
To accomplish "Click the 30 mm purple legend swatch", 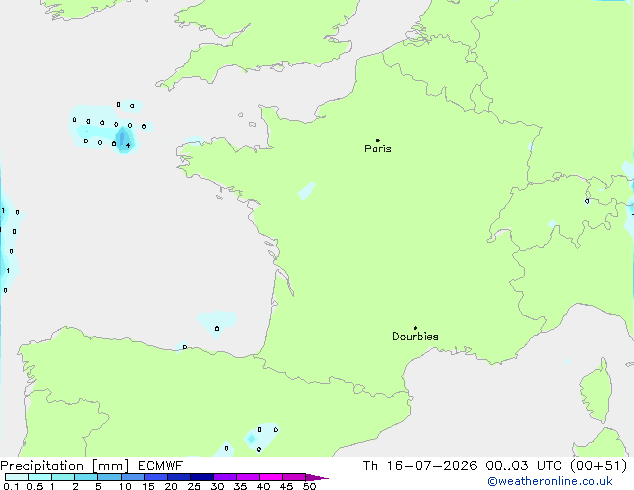I will [x=225, y=477].
